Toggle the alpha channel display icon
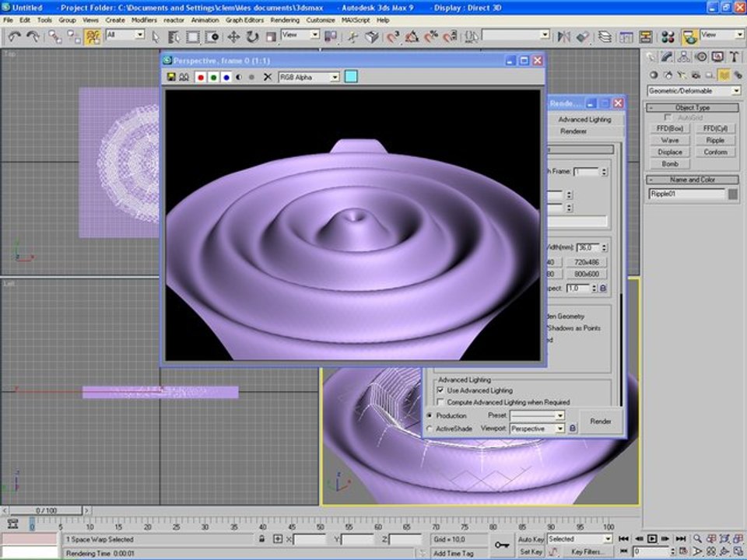 (239, 77)
